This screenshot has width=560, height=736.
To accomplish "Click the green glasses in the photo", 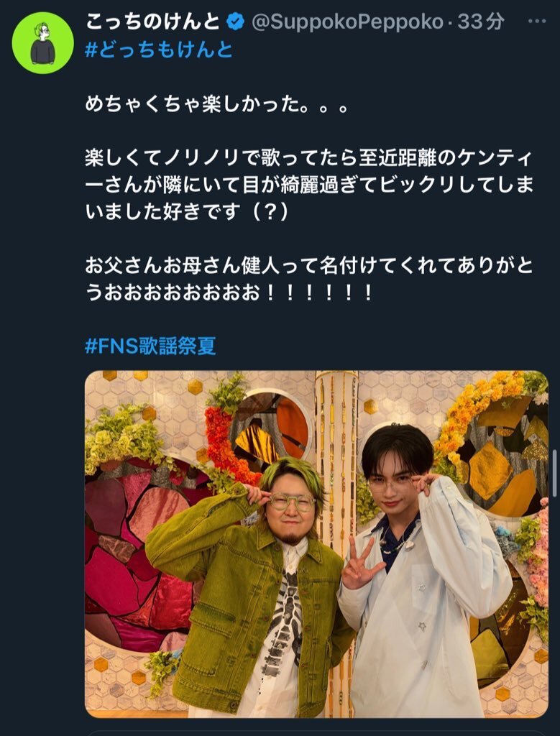I will pos(293,502).
